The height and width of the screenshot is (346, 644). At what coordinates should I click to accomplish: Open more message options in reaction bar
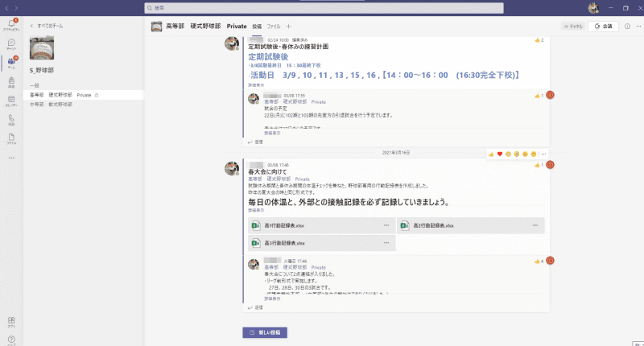click(544, 154)
